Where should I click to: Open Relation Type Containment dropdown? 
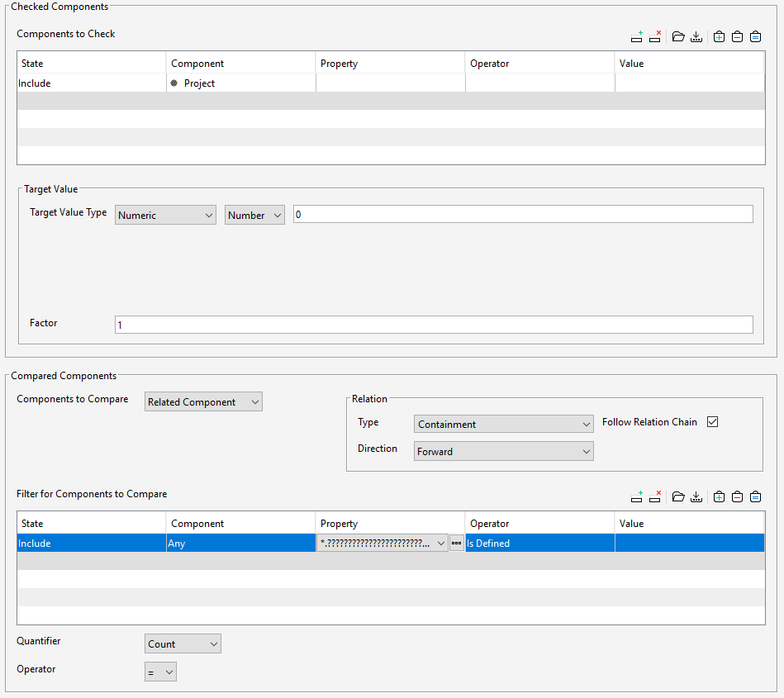coord(503,424)
